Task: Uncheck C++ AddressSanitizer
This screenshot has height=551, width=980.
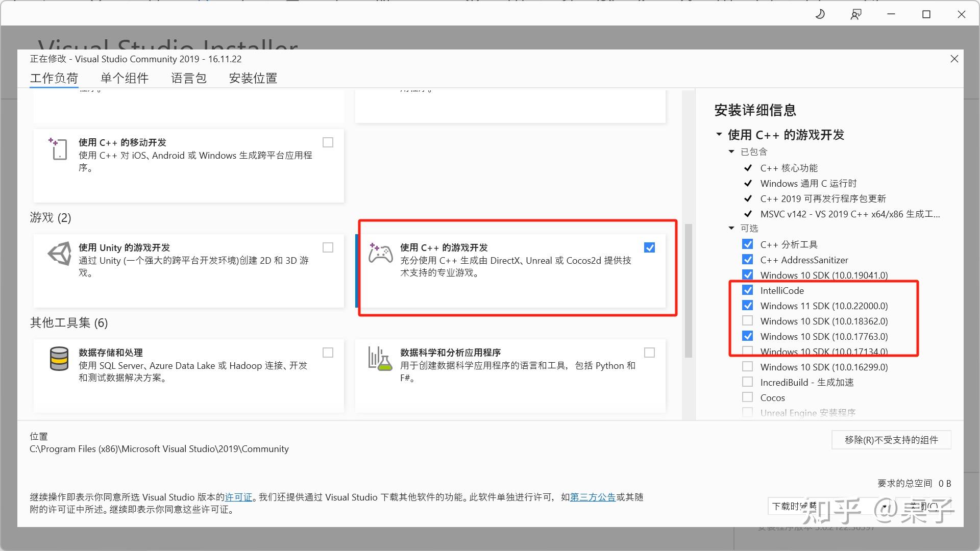Action: point(748,259)
